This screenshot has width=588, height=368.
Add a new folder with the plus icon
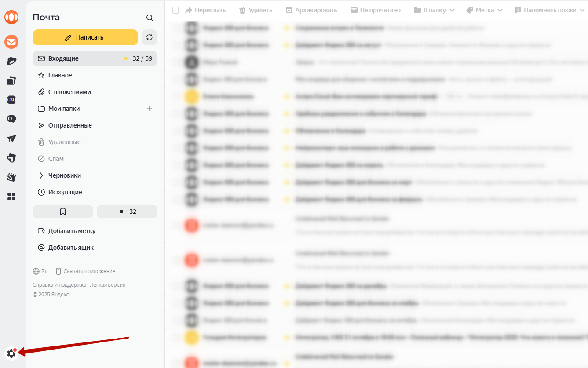pyautogui.click(x=150, y=109)
